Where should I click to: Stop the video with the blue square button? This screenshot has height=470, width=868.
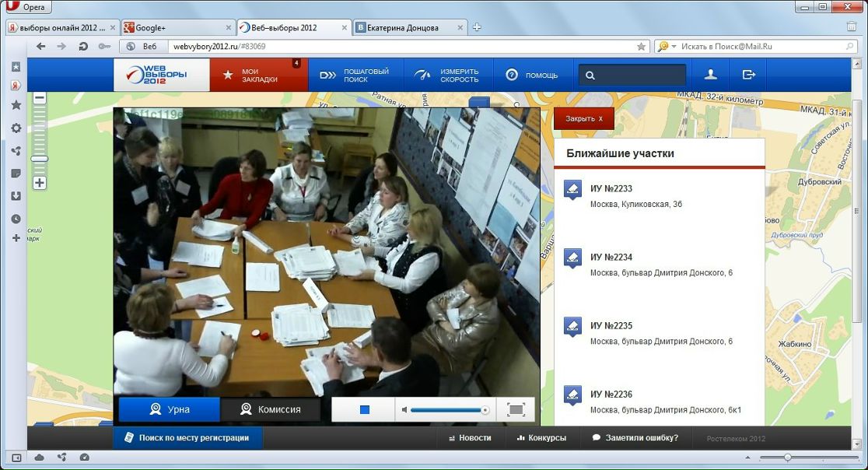click(364, 409)
